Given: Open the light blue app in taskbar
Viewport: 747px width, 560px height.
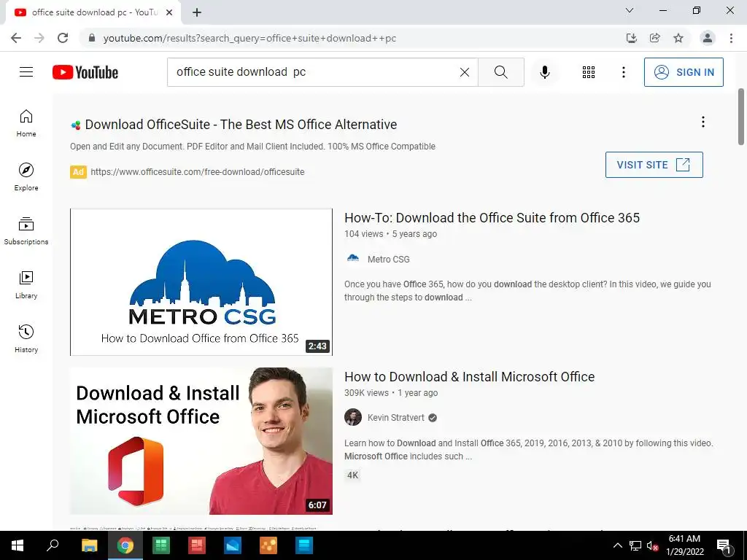Looking at the screenshot, I should 304,545.
